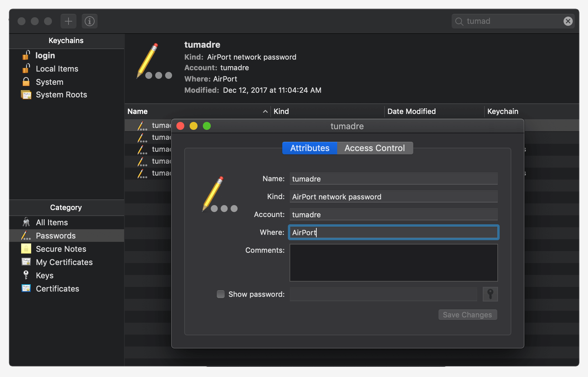Enable the Show password checkbox
The height and width of the screenshot is (377, 588).
pyautogui.click(x=220, y=294)
